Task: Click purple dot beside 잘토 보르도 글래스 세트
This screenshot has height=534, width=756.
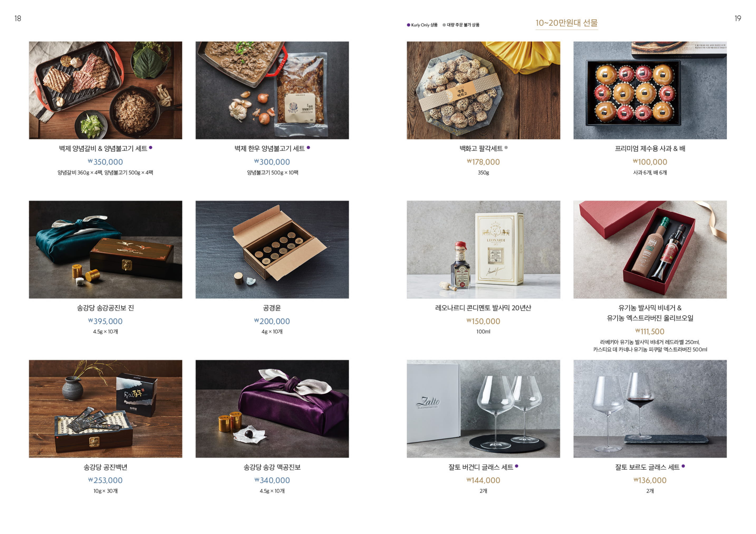Action: pyautogui.click(x=683, y=466)
